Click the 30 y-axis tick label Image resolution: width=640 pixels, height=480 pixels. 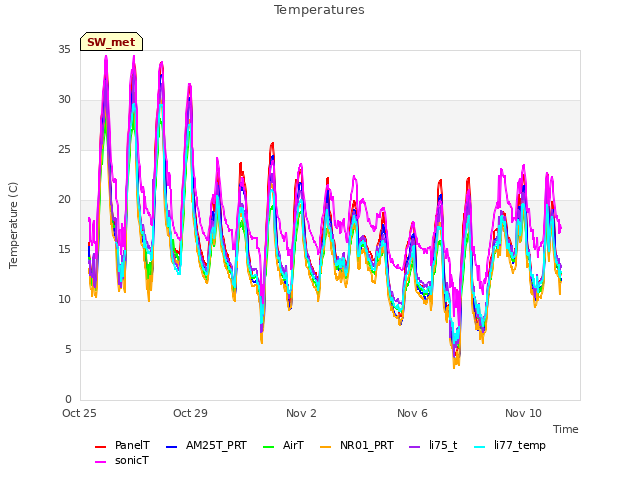[x=64, y=100]
